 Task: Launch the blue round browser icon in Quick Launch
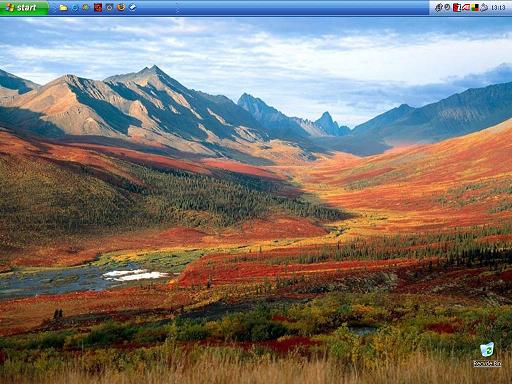point(75,7)
